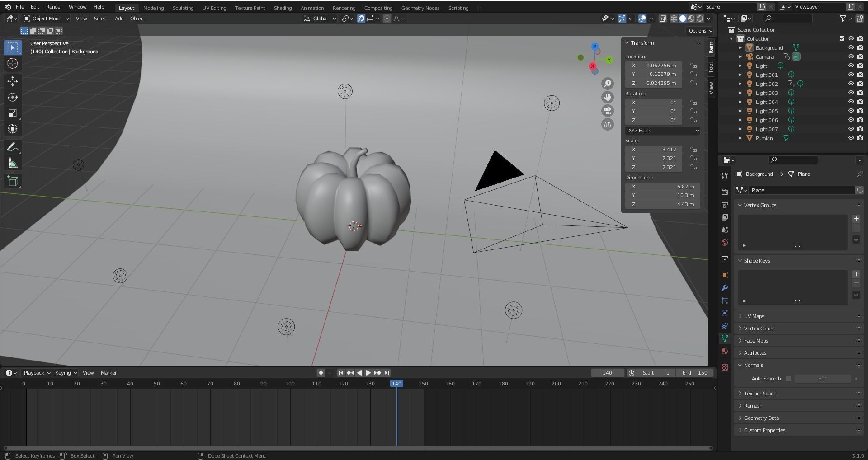Toggle proportional editing
The image size is (868, 460).
[387, 19]
